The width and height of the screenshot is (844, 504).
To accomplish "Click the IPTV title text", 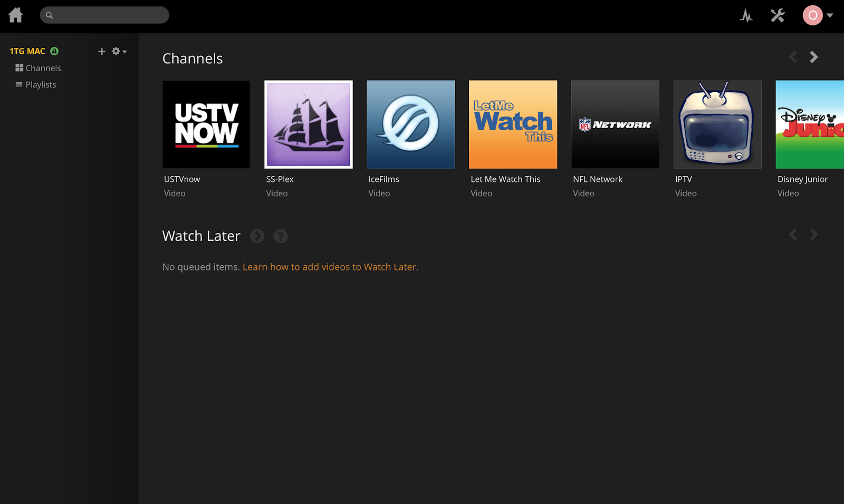I will [x=684, y=179].
